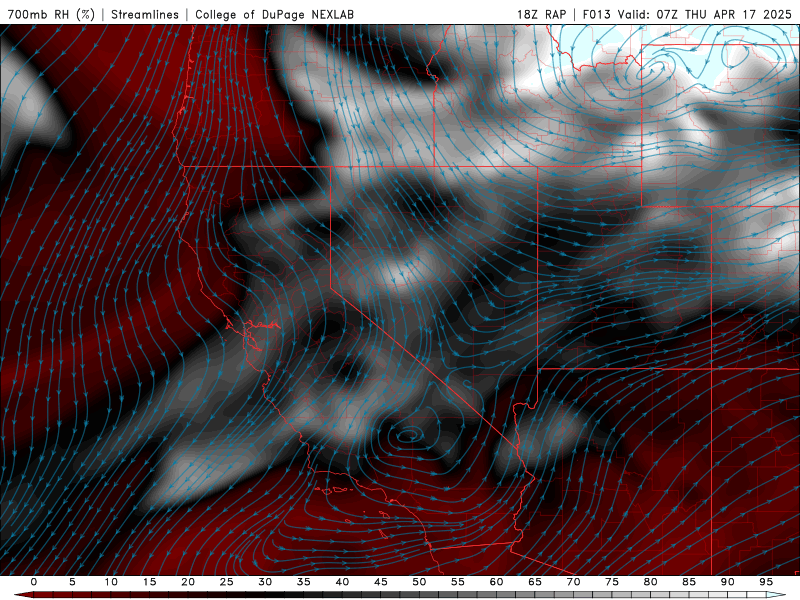The height and width of the screenshot is (600, 800).
Task: Click the '18Z RAP' model run label
Action: tap(541, 14)
